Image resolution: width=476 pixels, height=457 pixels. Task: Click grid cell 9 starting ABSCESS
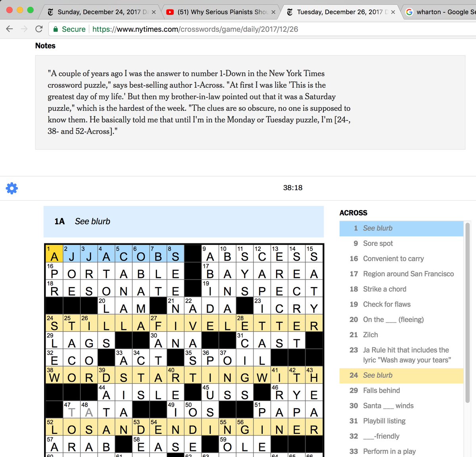(x=210, y=254)
